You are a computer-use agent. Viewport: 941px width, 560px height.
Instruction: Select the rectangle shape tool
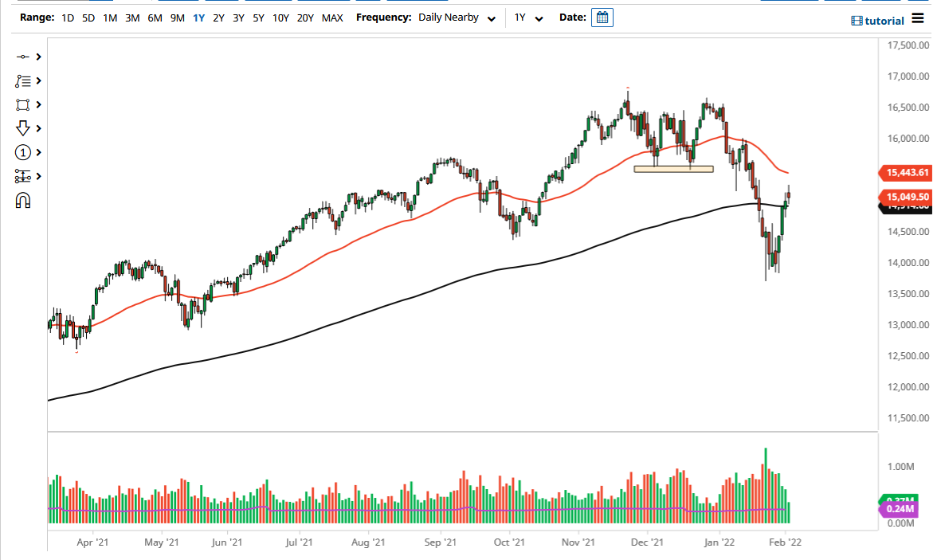(22, 104)
